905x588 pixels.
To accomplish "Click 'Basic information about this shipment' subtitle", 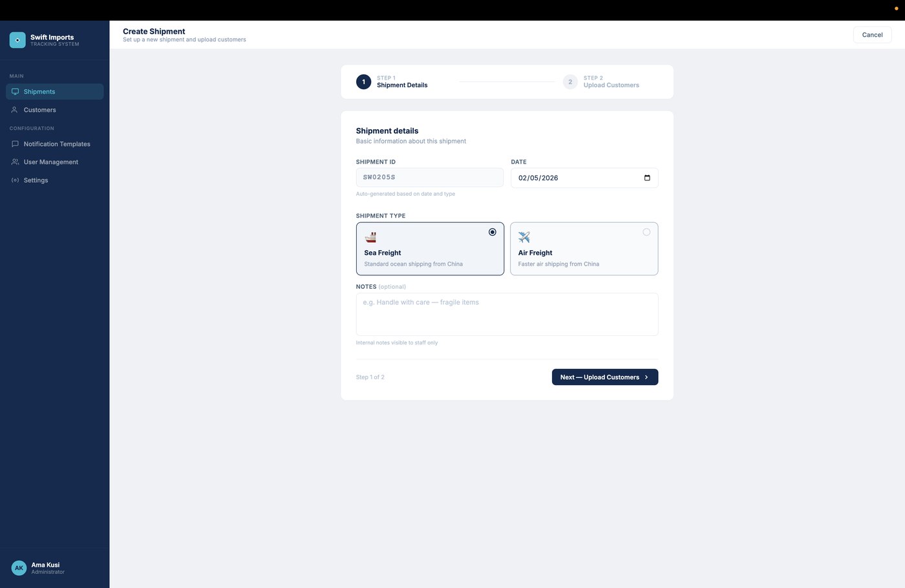I will 410,142.
